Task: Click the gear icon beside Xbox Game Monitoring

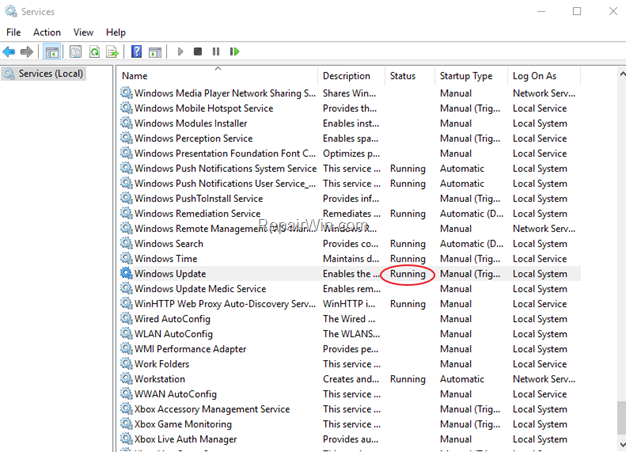Action: click(x=127, y=424)
